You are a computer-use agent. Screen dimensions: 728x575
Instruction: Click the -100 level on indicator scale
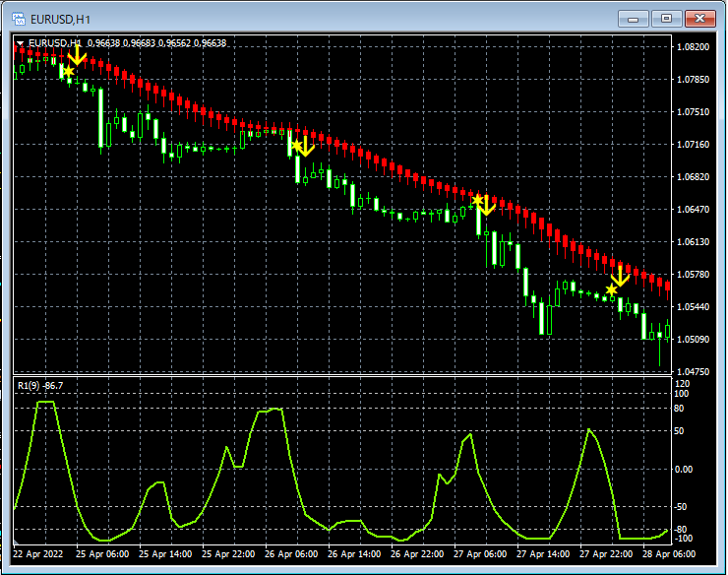(x=683, y=539)
